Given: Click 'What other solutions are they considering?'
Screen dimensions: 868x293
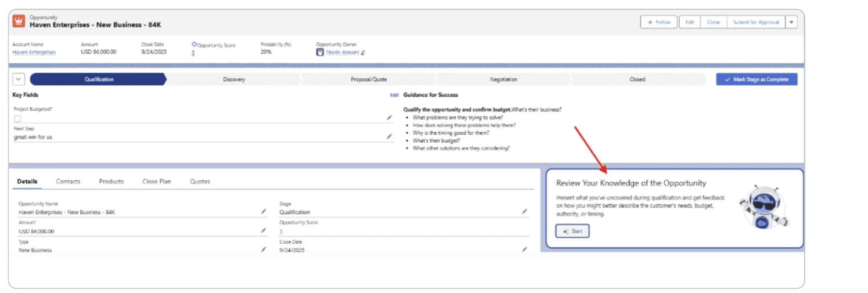Looking at the screenshot, I should tap(461, 148).
